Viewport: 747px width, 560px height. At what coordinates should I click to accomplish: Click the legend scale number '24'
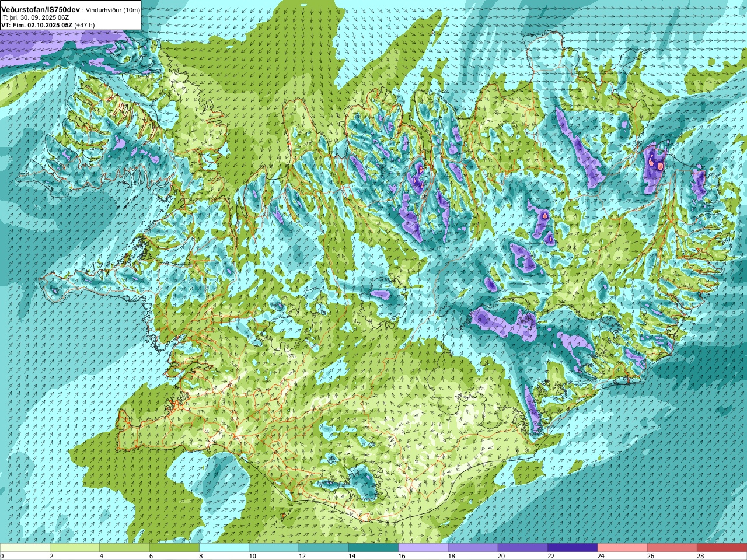pos(601,556)
